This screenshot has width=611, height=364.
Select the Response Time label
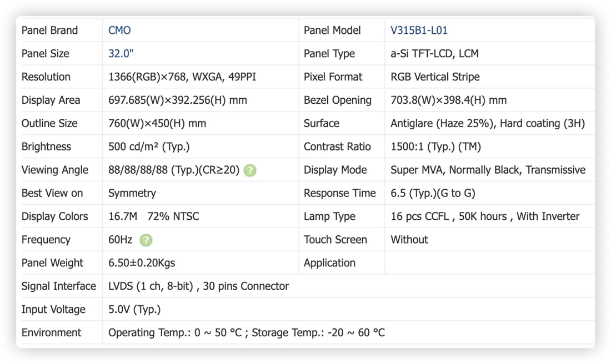tap(340, 193)
